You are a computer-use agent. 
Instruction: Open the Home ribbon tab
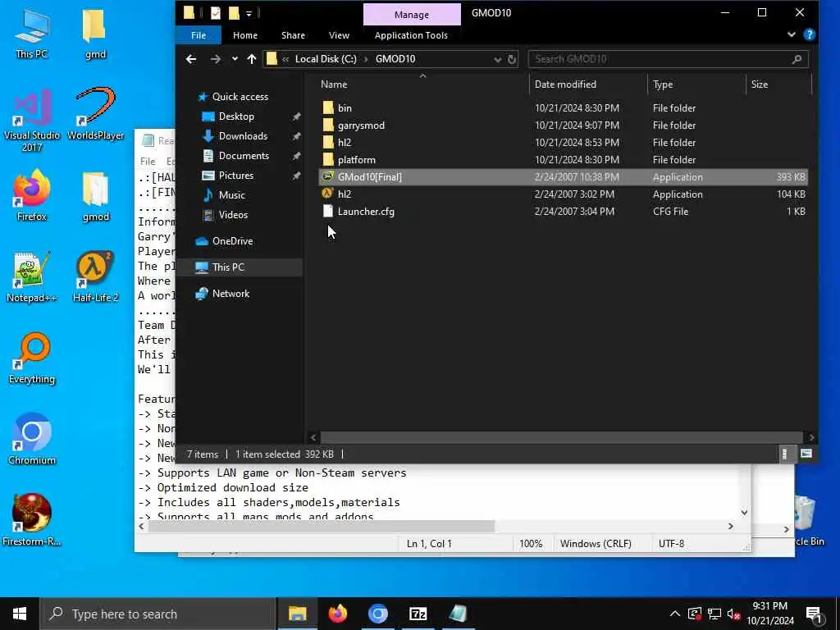[245, 35]
